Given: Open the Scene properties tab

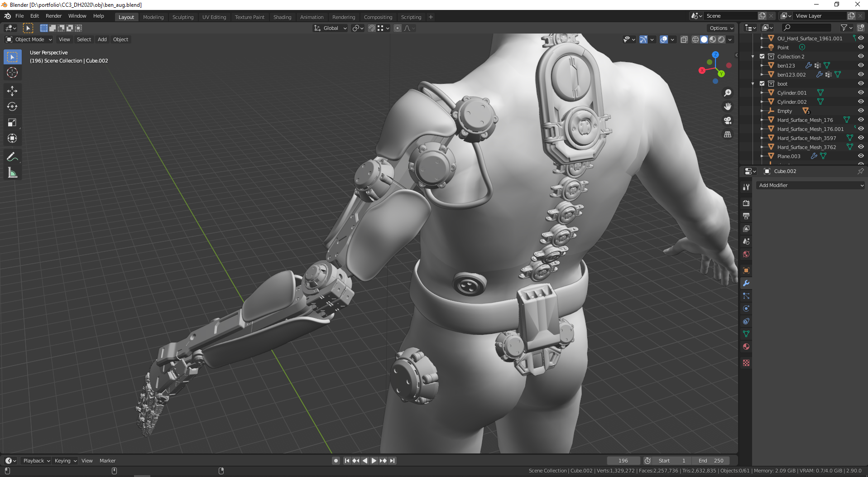Looking at the screenshot, I should coord(746,241).
